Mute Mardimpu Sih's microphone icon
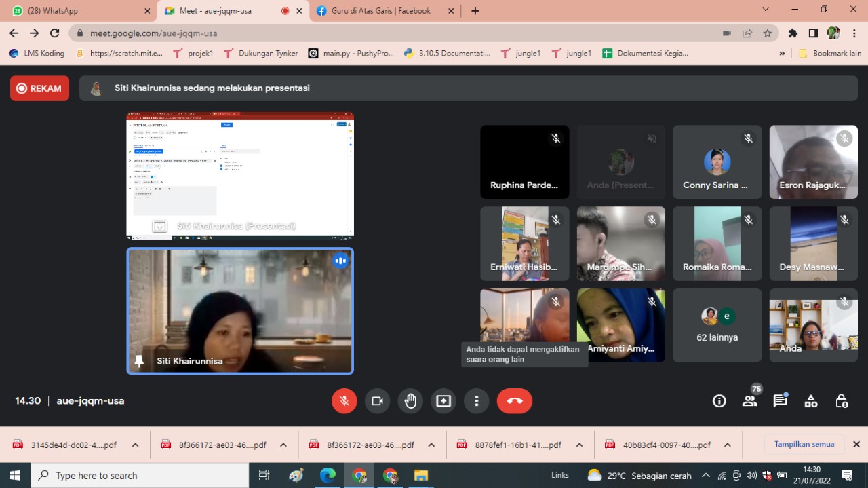The image size is (868, 488). (x=652, y=220)
